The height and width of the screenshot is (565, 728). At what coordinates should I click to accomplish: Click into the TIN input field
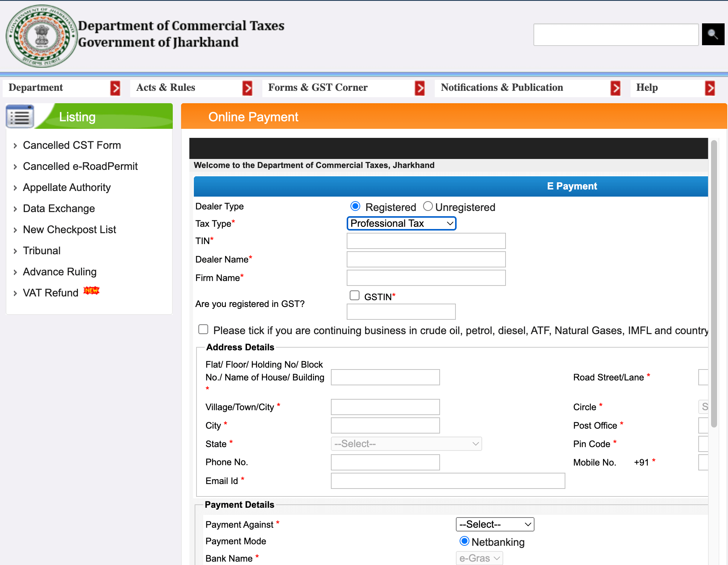(426, 241)
